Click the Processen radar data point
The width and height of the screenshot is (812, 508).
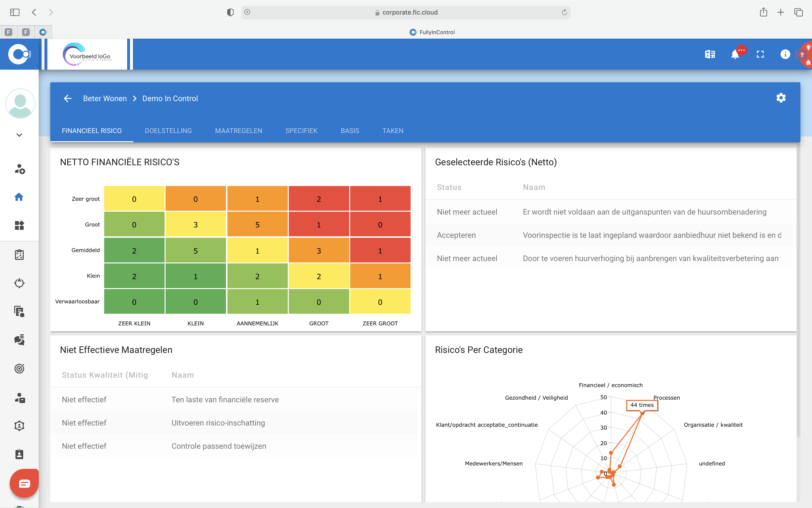(x=642, y=413)
